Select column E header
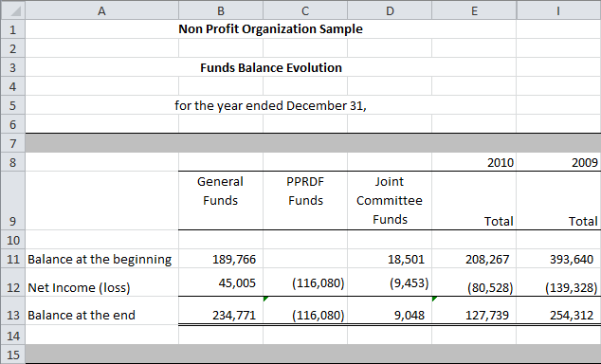The image size is (601, 364). (474, 10)
